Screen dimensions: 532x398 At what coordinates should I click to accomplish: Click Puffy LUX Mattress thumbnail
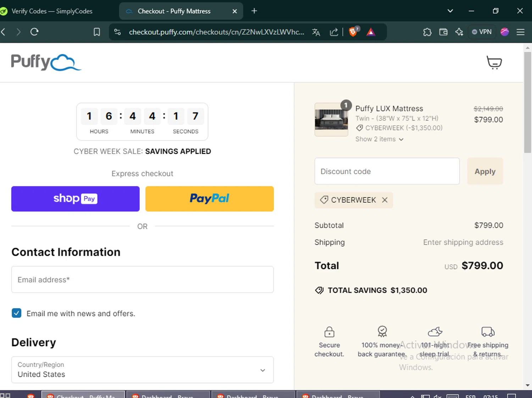tap(331, 120)
